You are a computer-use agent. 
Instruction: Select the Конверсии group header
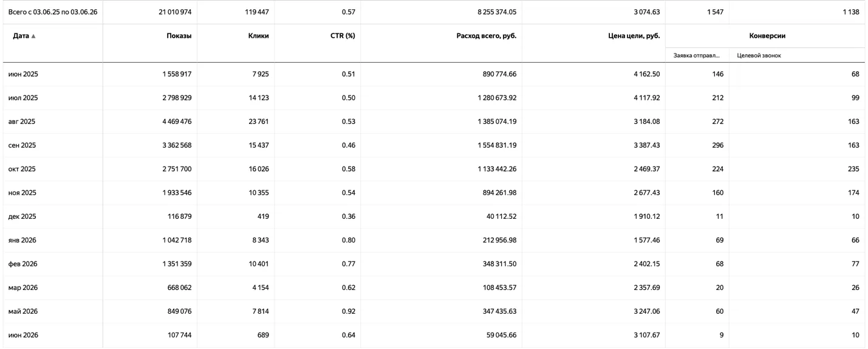pos(767,36)
